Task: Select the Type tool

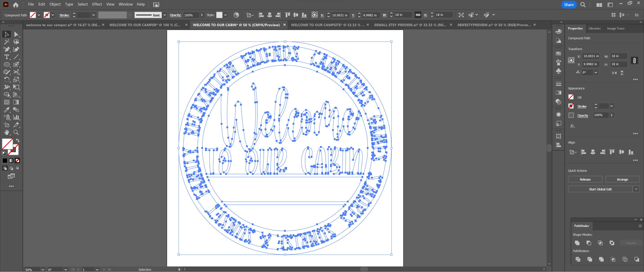Action: pyautogui.click(x=6, y=57)
